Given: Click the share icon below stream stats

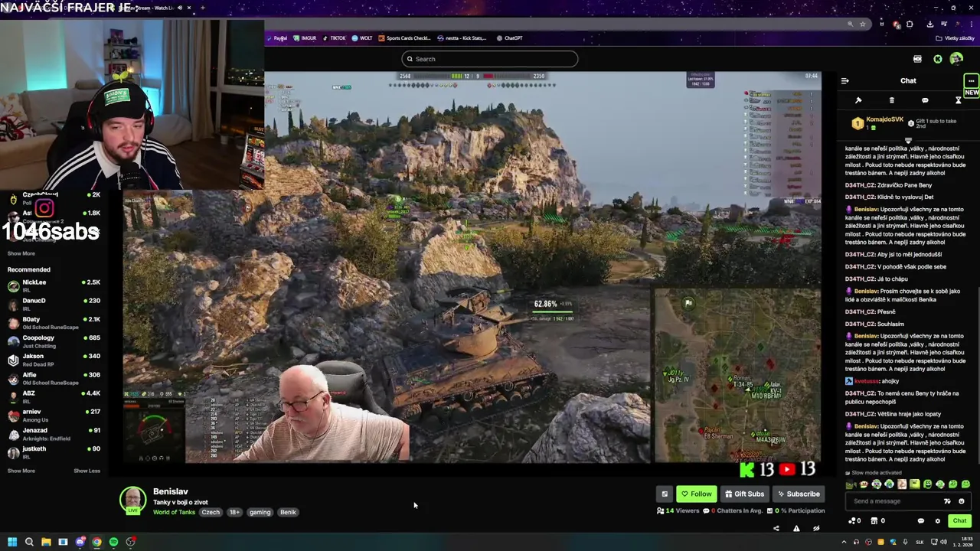Looking at the screenshot, I should pyautogui.click(x=776, y=528).
